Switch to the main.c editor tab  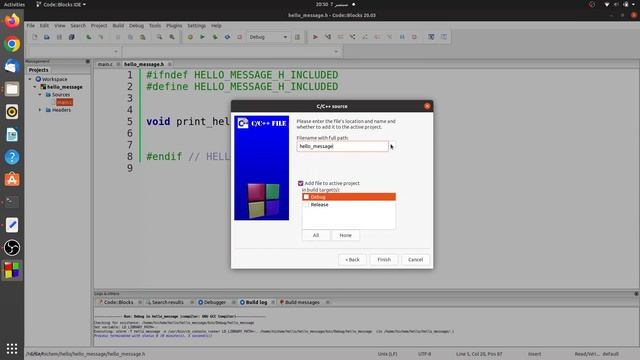(105, 64)
